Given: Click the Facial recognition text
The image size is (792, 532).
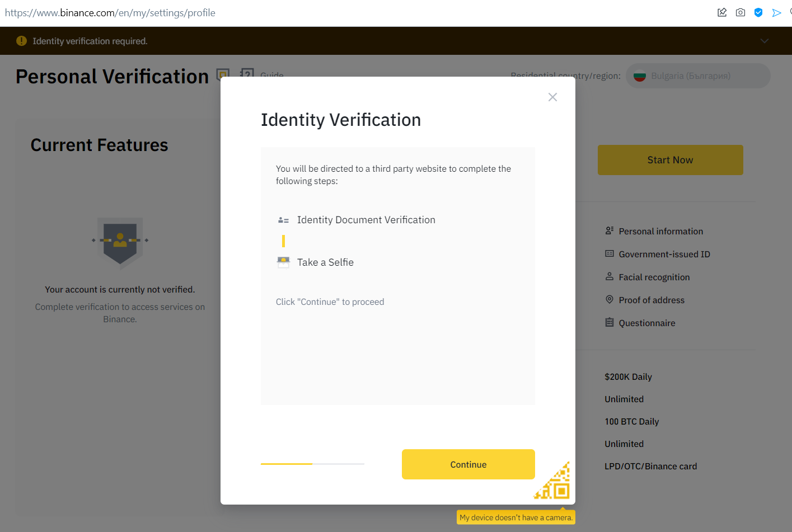Looking at the screenshot, I should (x=654, y=277).
